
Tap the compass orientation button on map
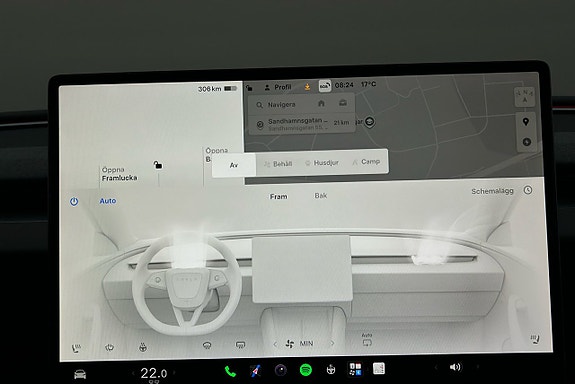[524, 96]
